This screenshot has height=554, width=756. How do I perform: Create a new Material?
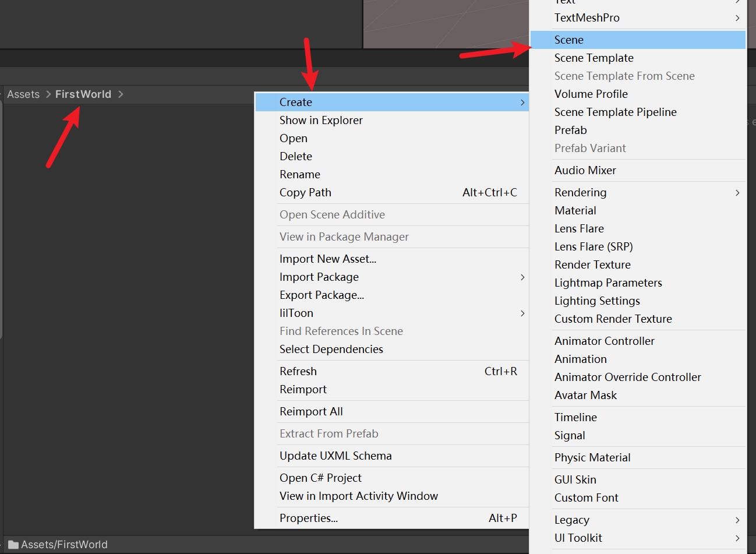point(638,210)
